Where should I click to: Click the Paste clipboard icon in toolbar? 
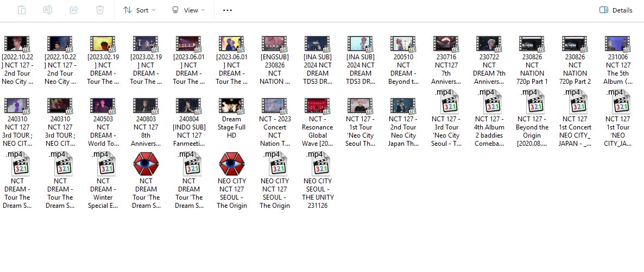[x=22, y=10]
